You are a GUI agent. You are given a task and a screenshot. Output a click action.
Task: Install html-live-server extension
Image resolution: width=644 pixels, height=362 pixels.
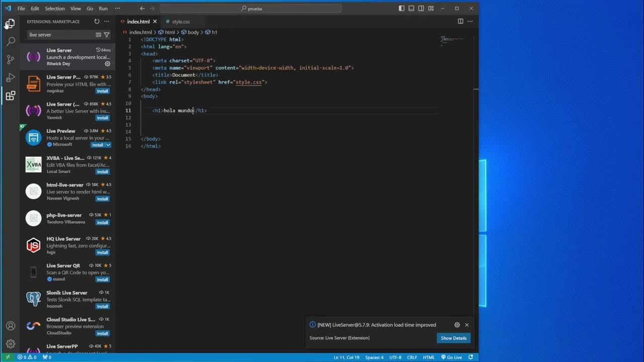point(103,199)
